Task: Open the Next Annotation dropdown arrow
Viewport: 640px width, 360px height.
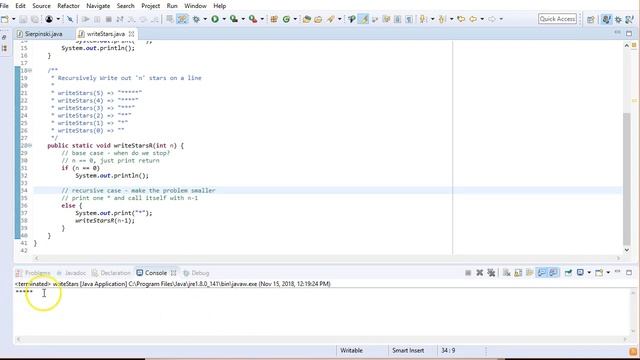Action: click(432, 19)
